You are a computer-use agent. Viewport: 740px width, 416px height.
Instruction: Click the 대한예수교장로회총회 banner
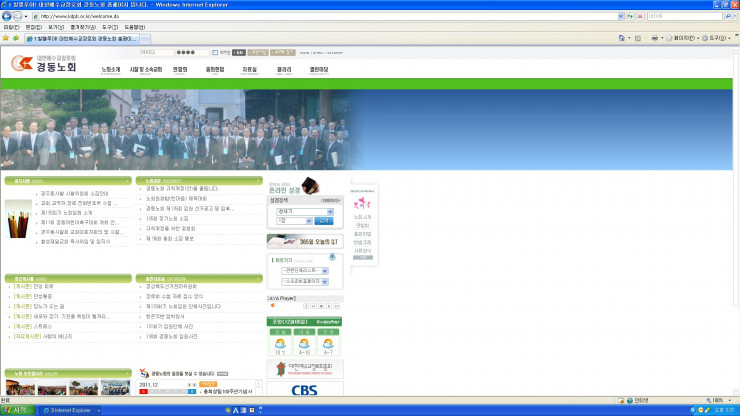tap(305, 369)
